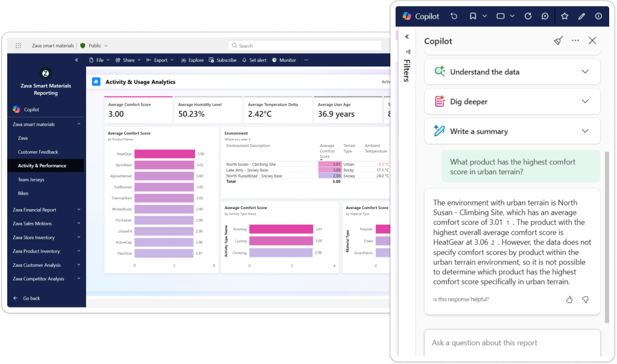Image resolution: width=617 pixels, height=364 pixels.
Task: Open the Export menu
Action: click(160, 60)
